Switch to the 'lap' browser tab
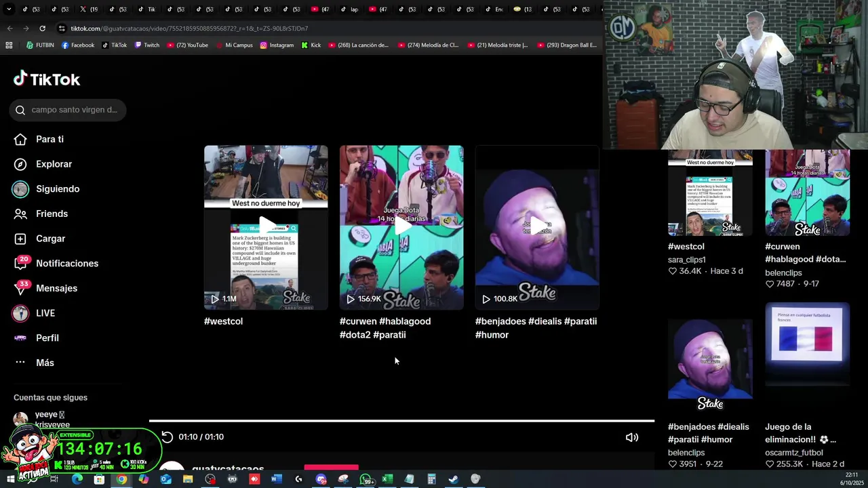The width and height of the screenshot is (868, 488). (x=351, y=9)
